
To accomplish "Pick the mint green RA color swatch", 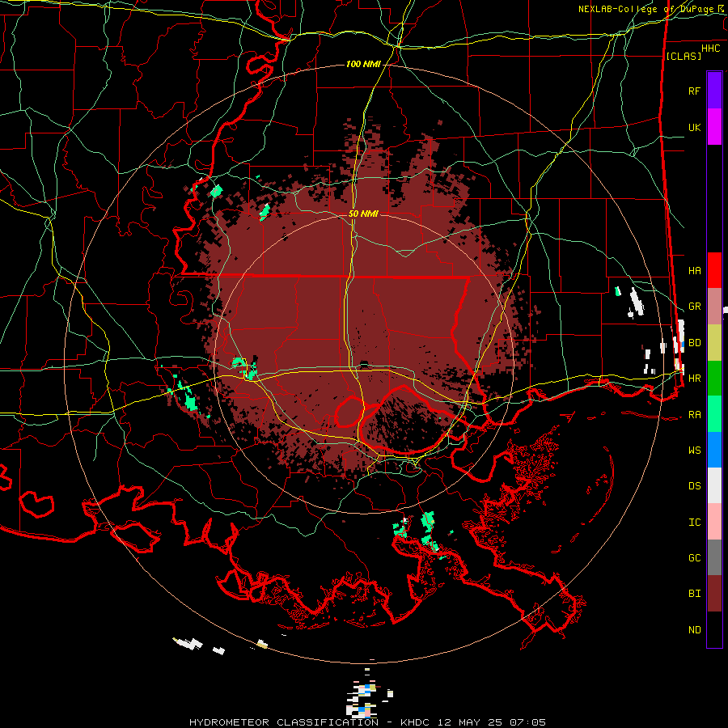I will coord(714,414).
